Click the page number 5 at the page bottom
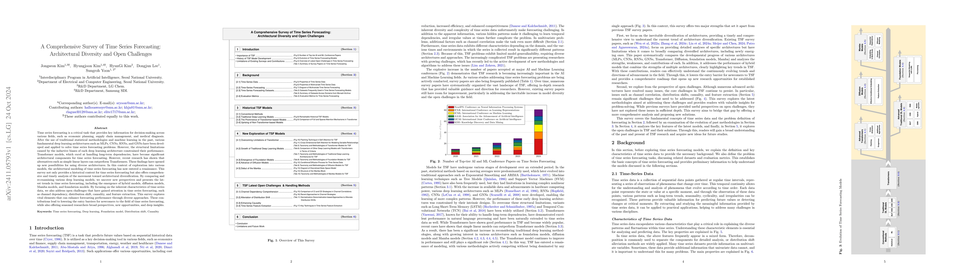The image size is (980, 277). point(885,262)
